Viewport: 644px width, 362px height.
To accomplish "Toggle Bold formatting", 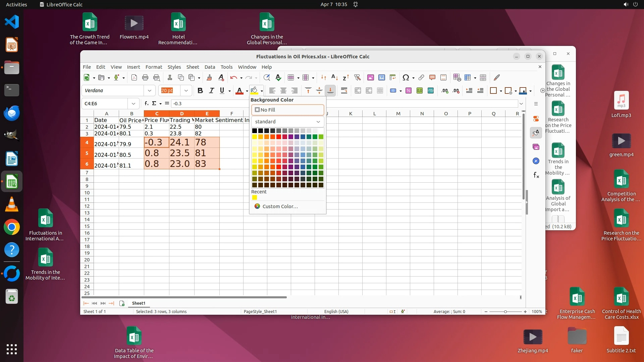I will click(200, 90).
